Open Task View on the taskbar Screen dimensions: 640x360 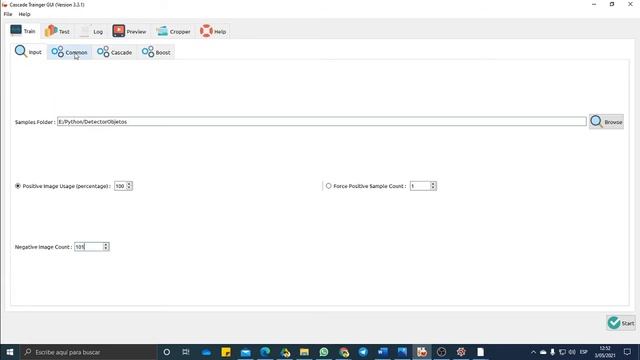186,352
